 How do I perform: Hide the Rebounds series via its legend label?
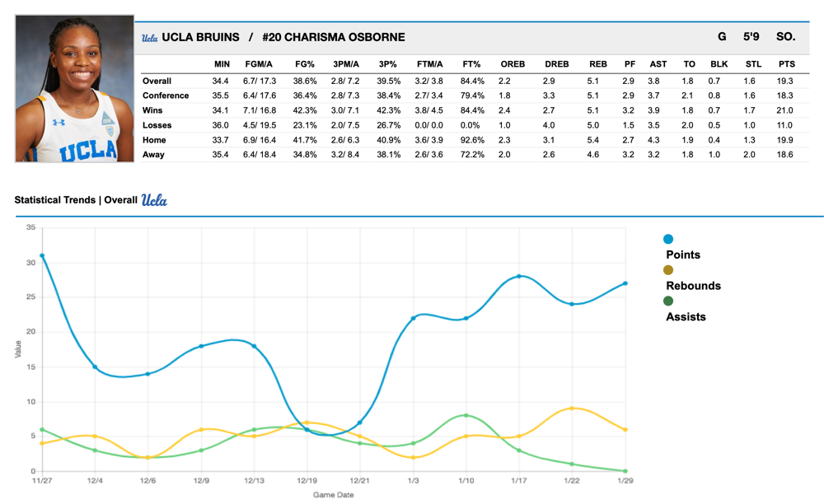click(x=693, y=286)
